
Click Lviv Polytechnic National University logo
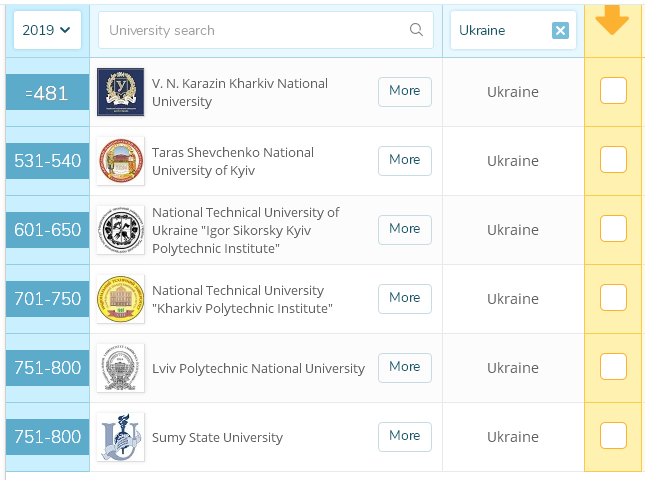pos(120,368)
